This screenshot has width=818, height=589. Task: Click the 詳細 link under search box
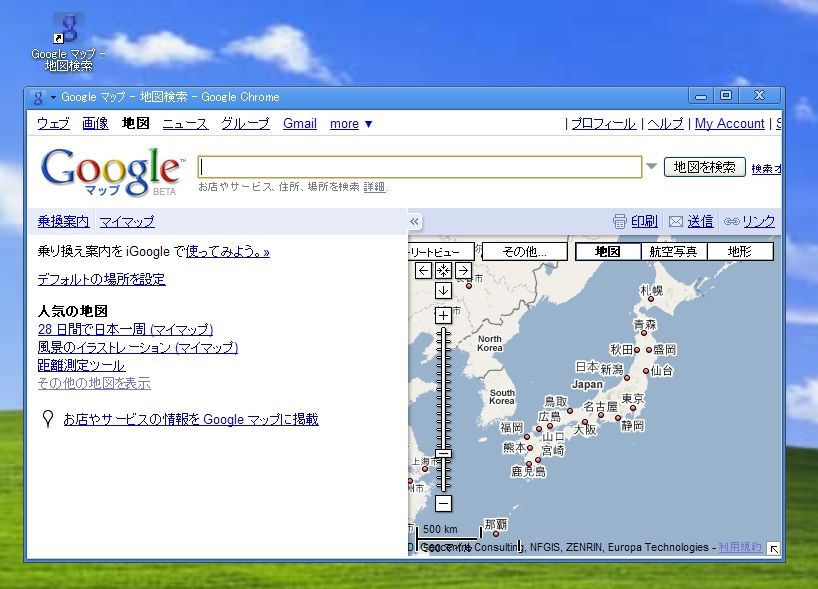coord(374,186)
